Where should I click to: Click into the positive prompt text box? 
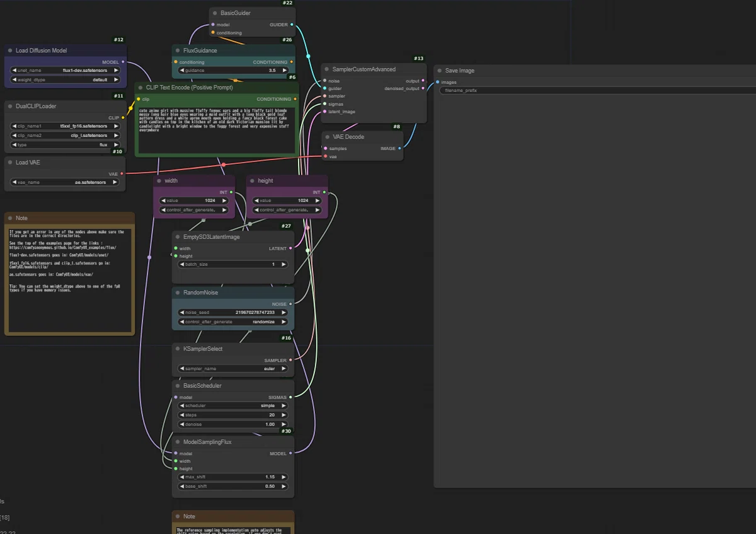pyautogui.click(x=216, y=131)
